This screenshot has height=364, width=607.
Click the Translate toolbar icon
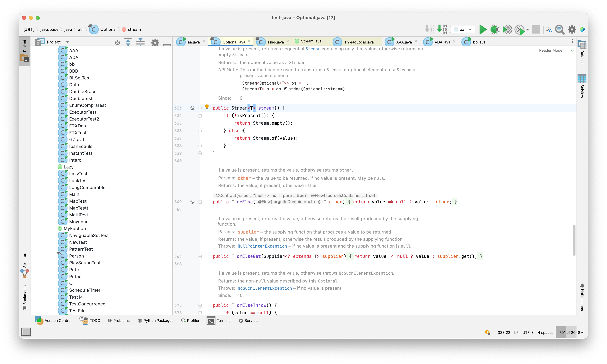(x=549, y=29)
